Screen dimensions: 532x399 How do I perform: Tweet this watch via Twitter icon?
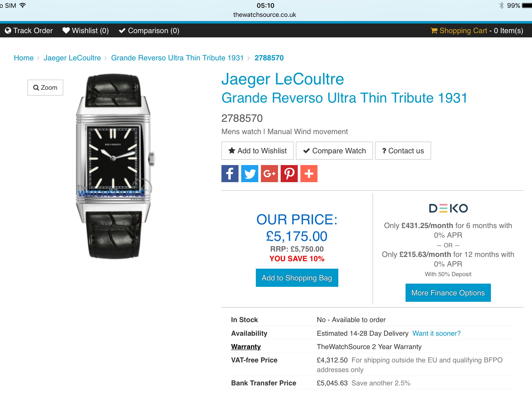point(249,174)
